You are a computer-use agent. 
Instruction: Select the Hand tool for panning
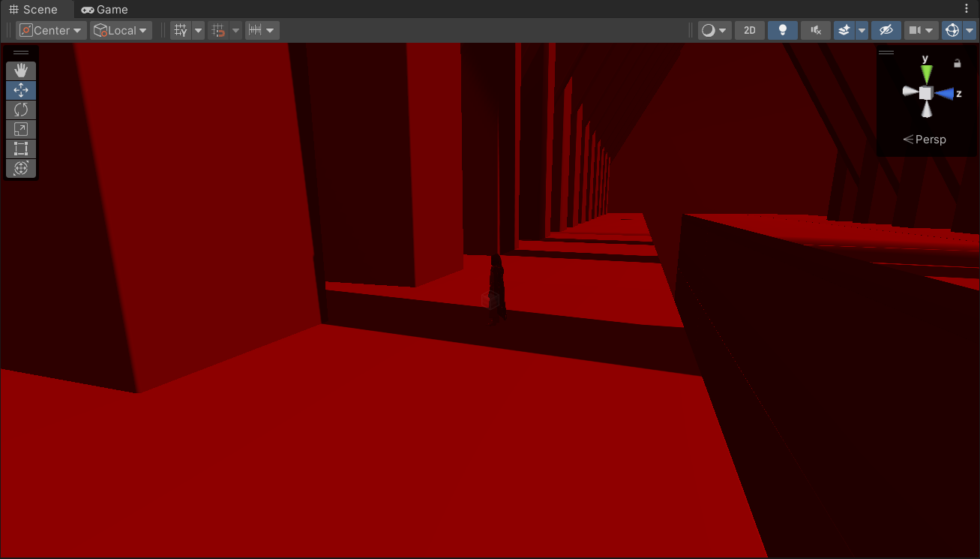click(20, 70)
